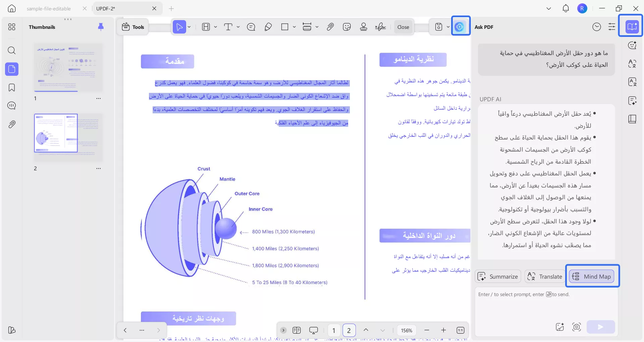Select the sticky note comment tool
This screenshot has width=644, height=342.
251,27
